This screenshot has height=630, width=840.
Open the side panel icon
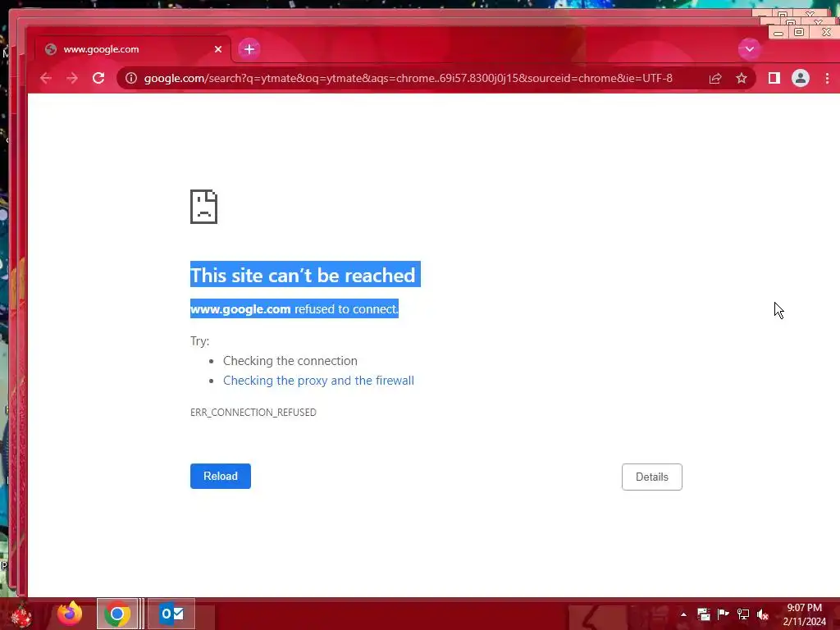[774, 78]
